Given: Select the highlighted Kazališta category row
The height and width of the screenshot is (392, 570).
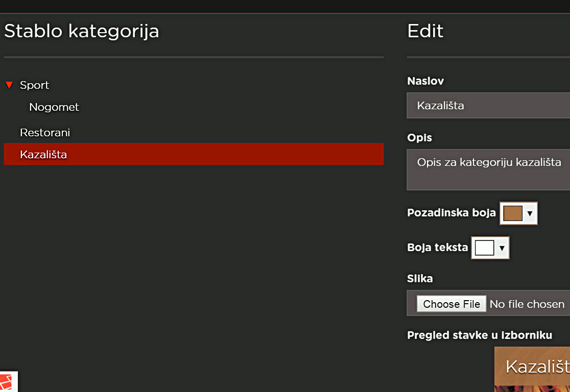Looking at the screenshot, I should point(194,154).
